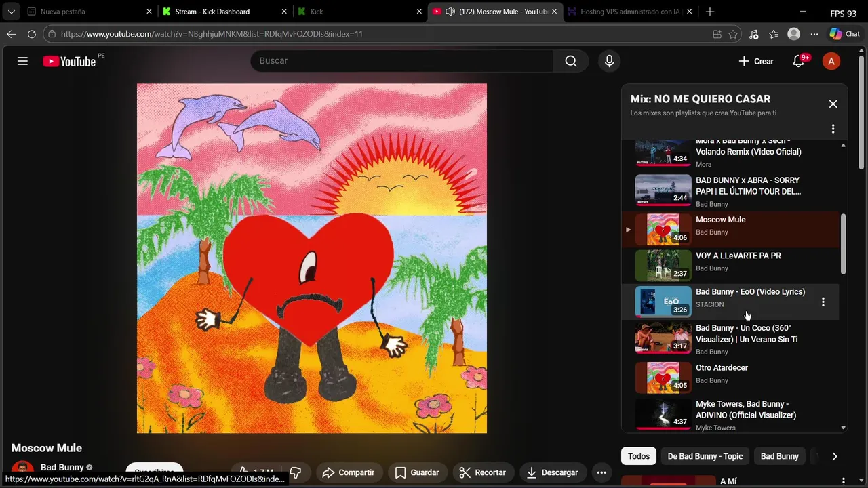Close the Mix playlist panel
868x488 pixels.
pos(833,104)
